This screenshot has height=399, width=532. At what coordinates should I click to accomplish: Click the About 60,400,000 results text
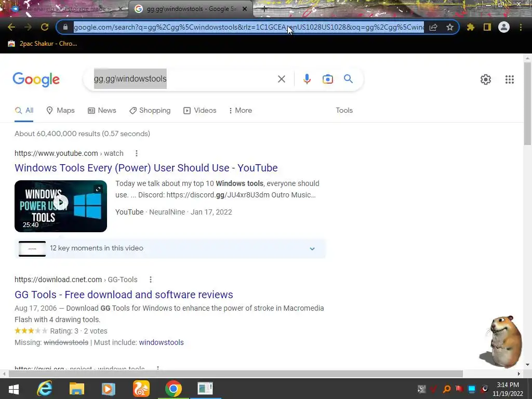coord(82,134)
